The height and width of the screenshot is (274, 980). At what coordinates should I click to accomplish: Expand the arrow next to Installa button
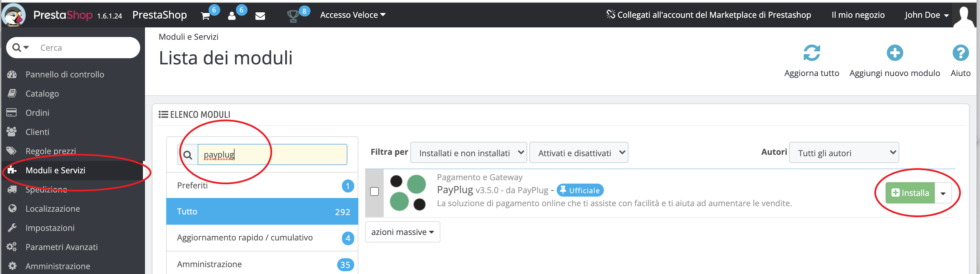pos(943,193)
